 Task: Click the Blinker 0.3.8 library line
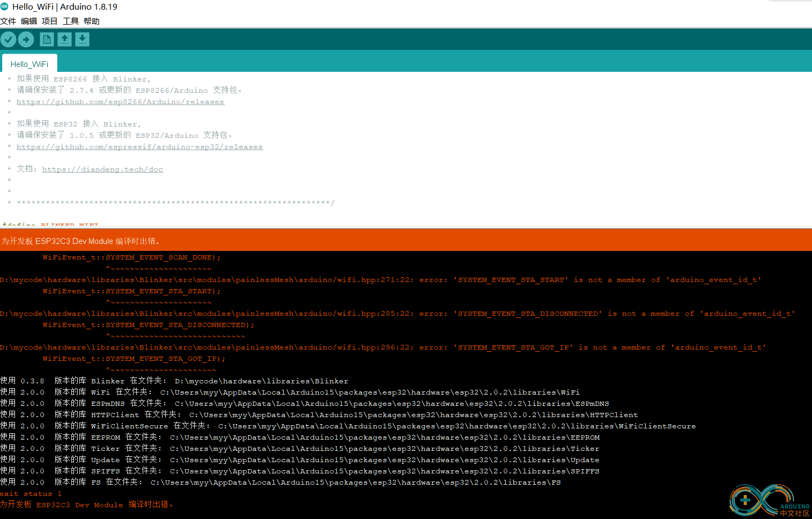click(174, 381)
